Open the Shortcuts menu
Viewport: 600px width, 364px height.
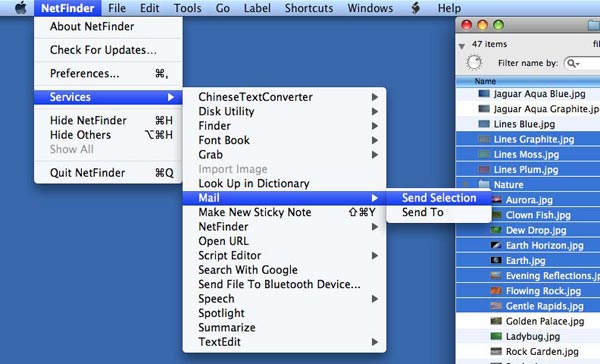coord(309,8)
